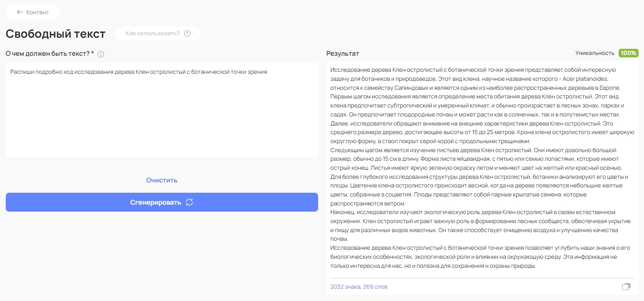Click the Сгенерировать button
Viewport: 644px width, 301px height.
162,202
